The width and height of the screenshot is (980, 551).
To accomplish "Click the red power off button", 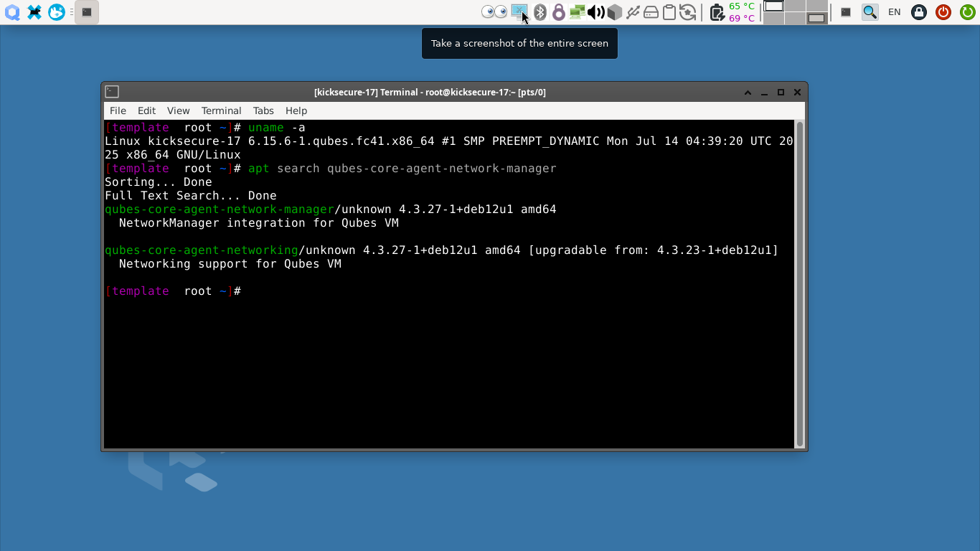I will (x=943, y=12).
